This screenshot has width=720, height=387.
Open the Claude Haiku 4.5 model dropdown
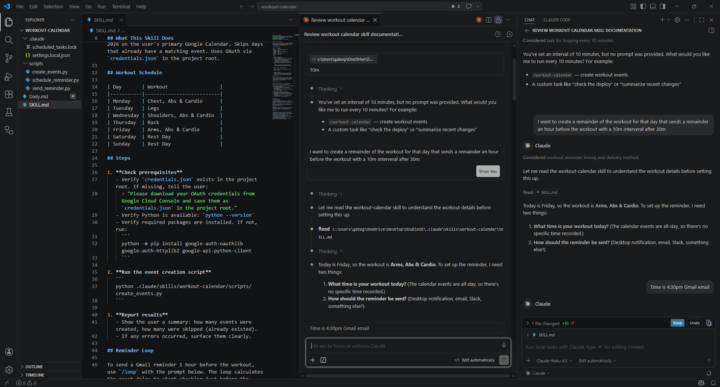pos(554,361)
